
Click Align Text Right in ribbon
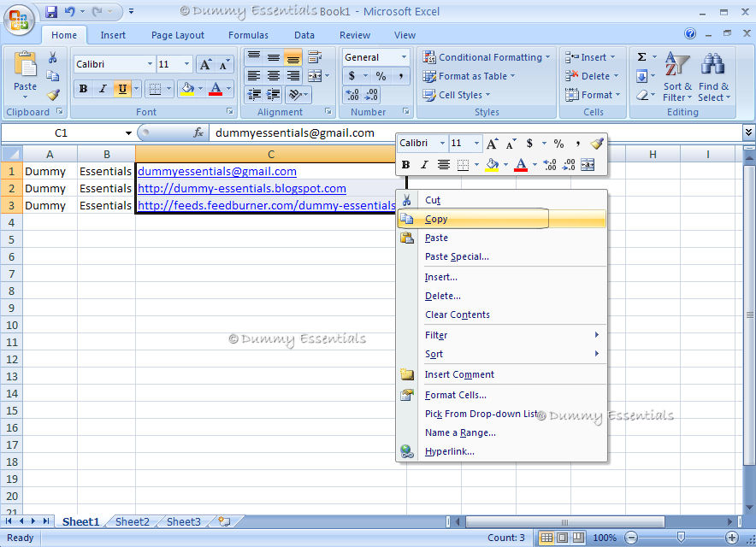pos(292,76)
